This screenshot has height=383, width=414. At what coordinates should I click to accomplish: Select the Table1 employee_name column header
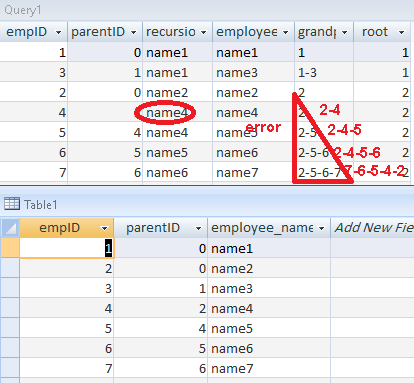click(269, 228)
